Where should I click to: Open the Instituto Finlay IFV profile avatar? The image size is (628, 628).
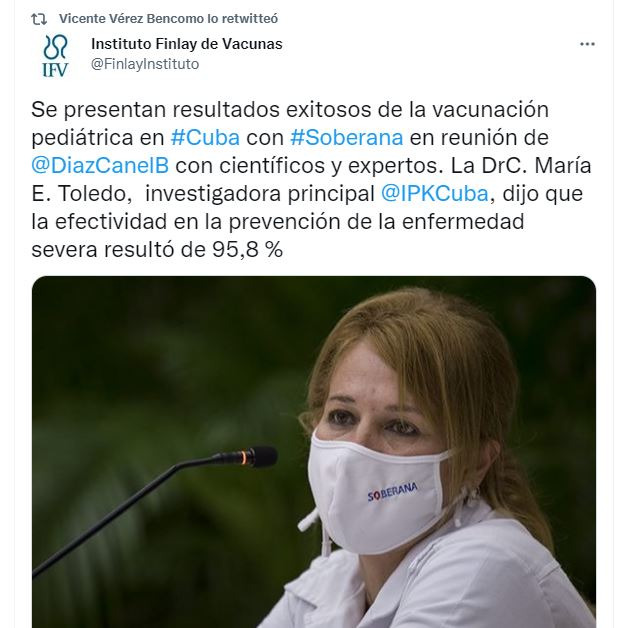click(55, 56)
